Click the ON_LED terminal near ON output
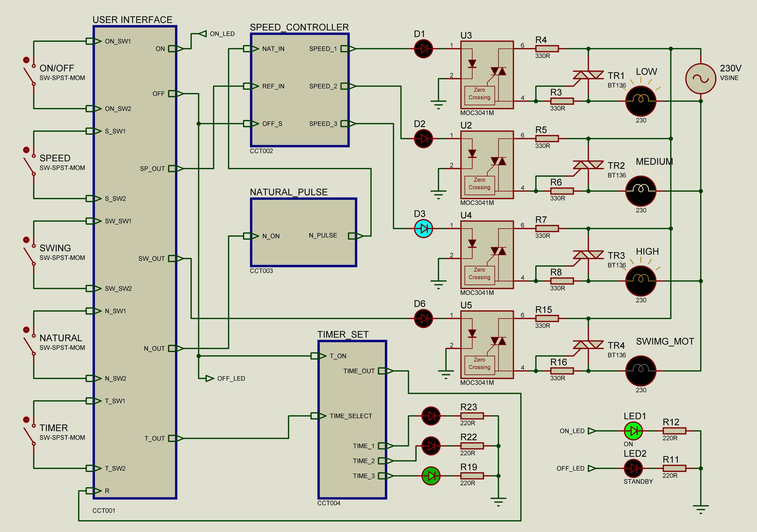Viewport: 757px width, 532px height. coord(203,34)
